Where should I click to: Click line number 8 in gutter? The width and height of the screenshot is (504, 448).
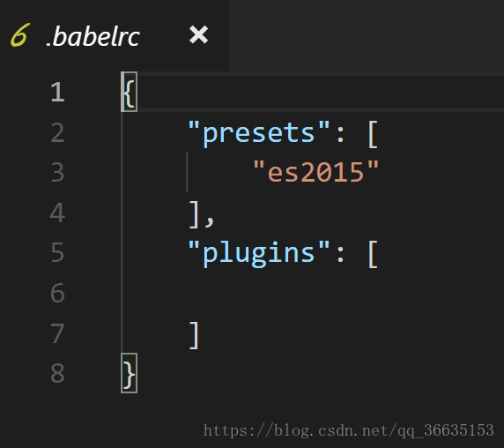coord(57,373)
